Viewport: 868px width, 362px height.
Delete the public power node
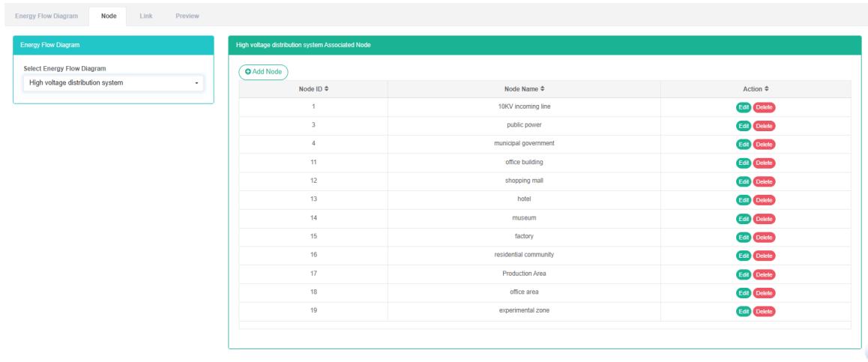point(764,126)
